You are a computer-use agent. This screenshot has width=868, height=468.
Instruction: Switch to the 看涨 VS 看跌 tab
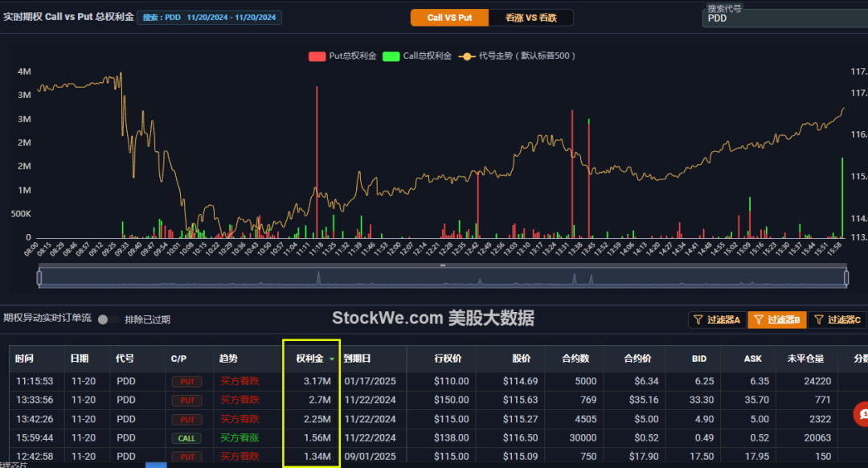coord(531,18)
